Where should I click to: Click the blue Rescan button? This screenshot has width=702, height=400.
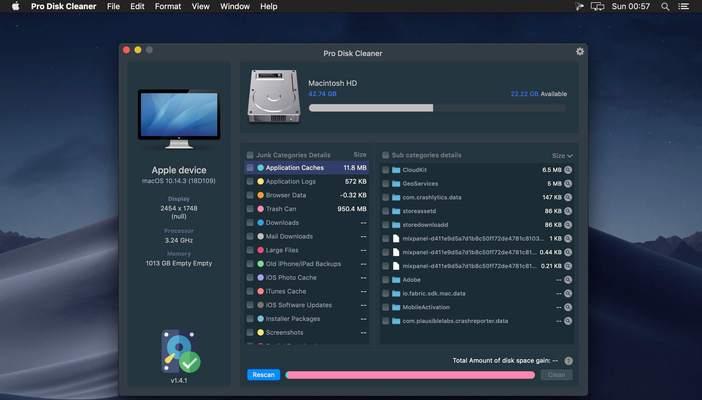click(264, 374)
